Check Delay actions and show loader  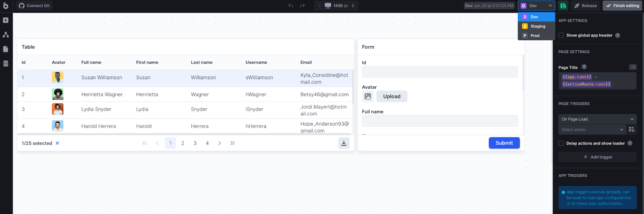(561, 143)
